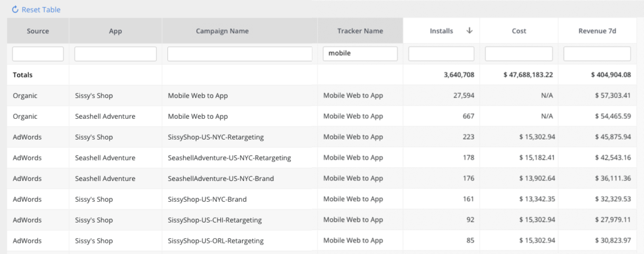Focus the Revenue 7d filter input
This screenshot has width=644, height=254.
coord(597,53)
